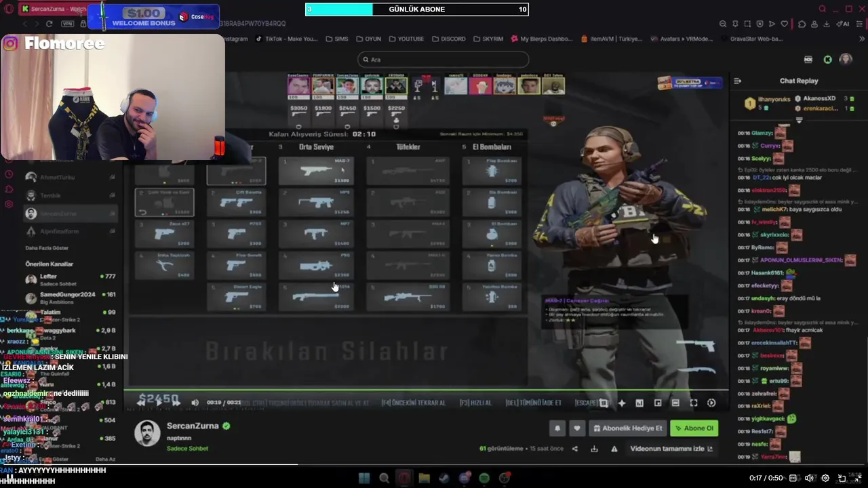Toggle the notification bell for SercanZurna
868x488 pixels.
(x=557, y=428)
